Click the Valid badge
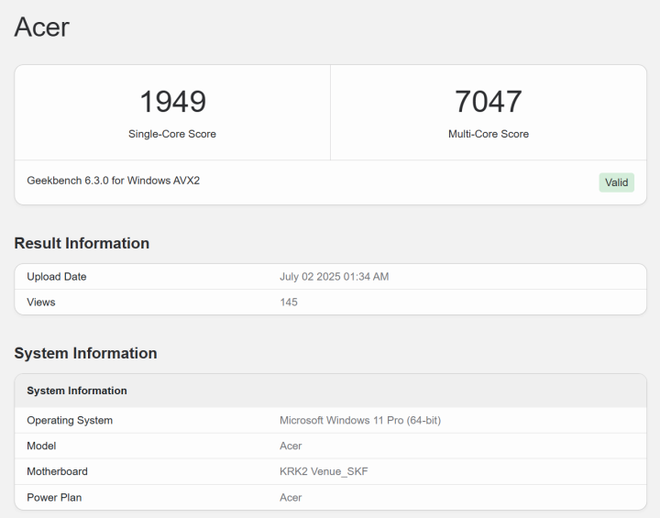Viewport: 660px width, 518px height. tap(616, 183)
